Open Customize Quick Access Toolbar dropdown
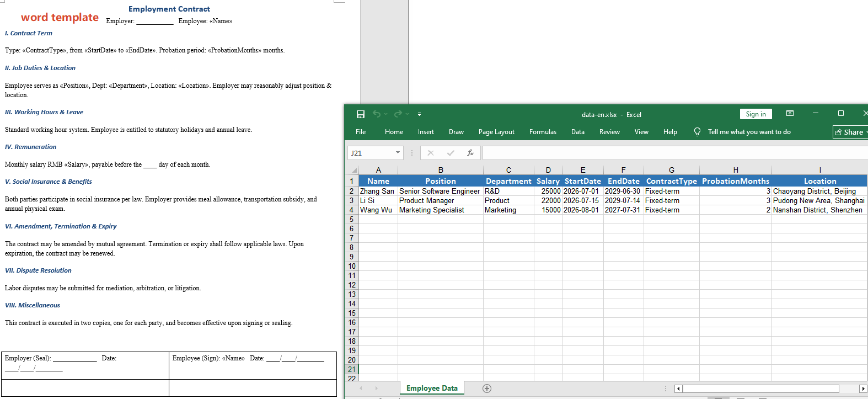Screen dimensions: 868x399 (419, 114)
